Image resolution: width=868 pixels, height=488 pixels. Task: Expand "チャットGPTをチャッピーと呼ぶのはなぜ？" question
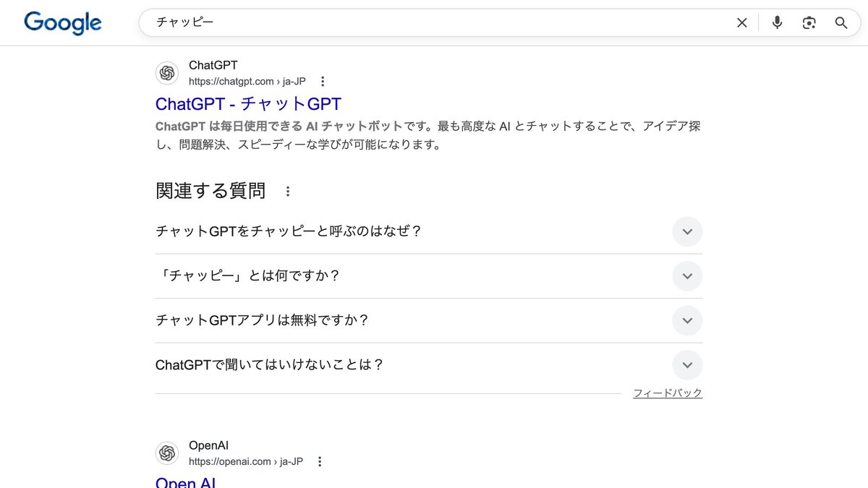pyautogui.click(x=687, y=232)
